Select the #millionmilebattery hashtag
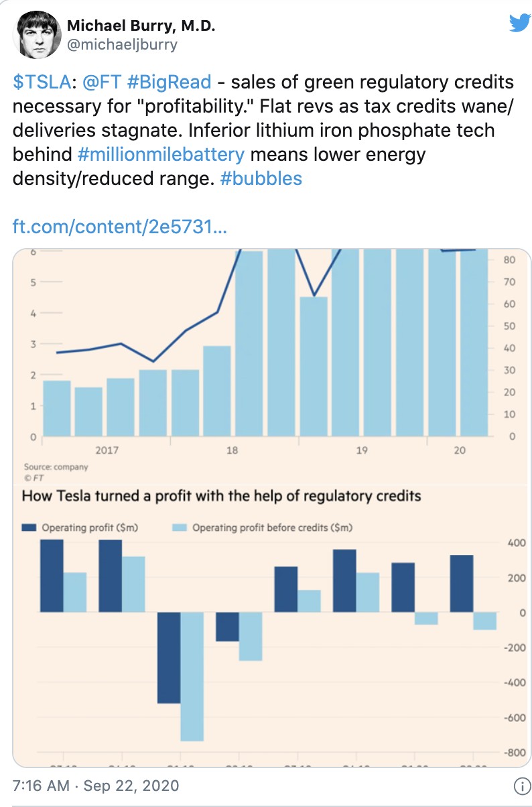Image resolution: width=532 pixels, height=807 pixels. click(161, 155)
